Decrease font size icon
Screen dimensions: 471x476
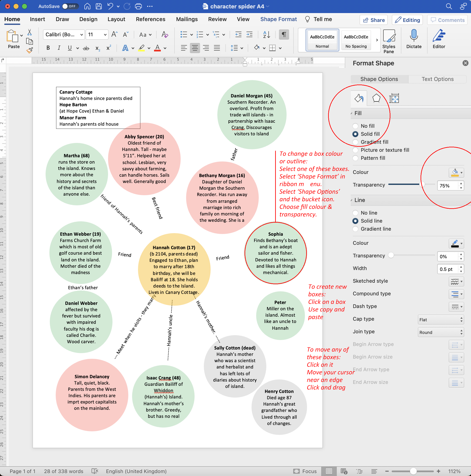[x=126, y=35]
